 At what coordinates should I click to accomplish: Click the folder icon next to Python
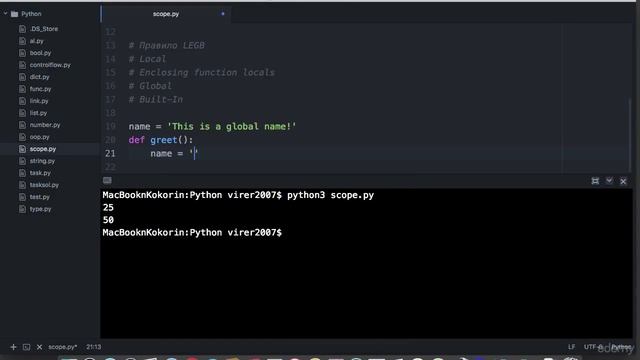point(15,14)
